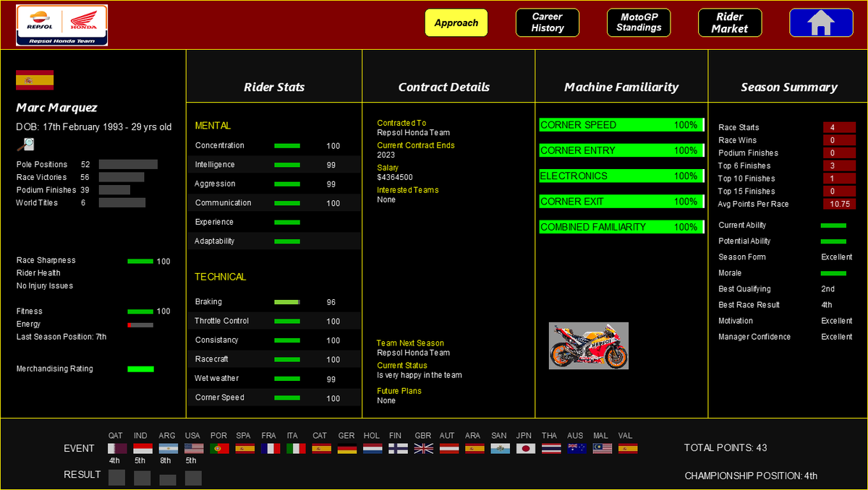Click the ELECTRONICS familiarity bar
This screenshot has height=490, width=868.
coord(621,176)
